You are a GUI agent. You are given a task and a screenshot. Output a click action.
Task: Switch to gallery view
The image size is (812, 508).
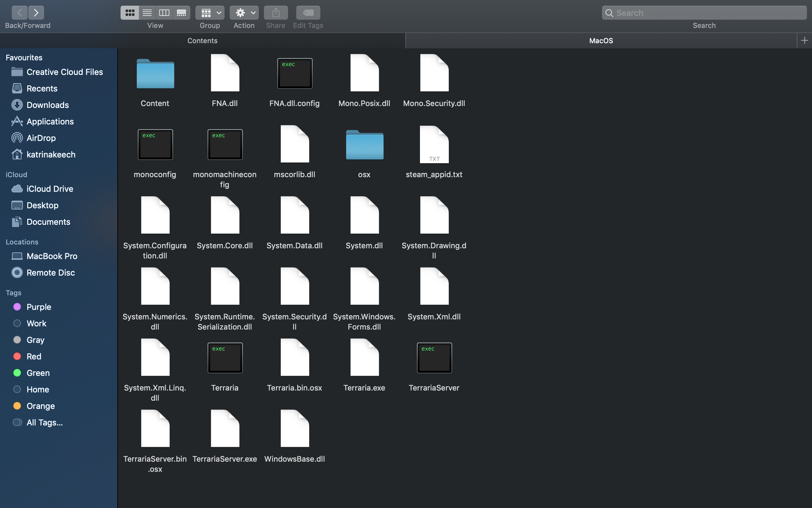[x=181, y=13]
